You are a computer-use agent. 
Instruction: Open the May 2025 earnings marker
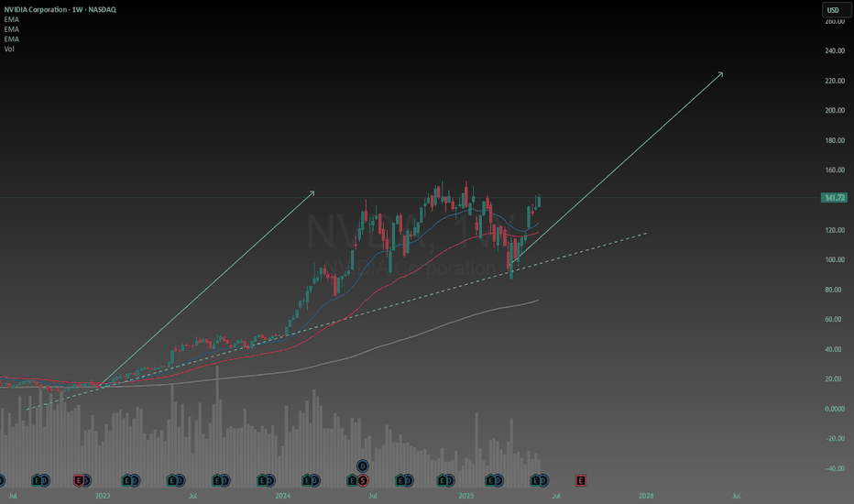click(535, 480)
